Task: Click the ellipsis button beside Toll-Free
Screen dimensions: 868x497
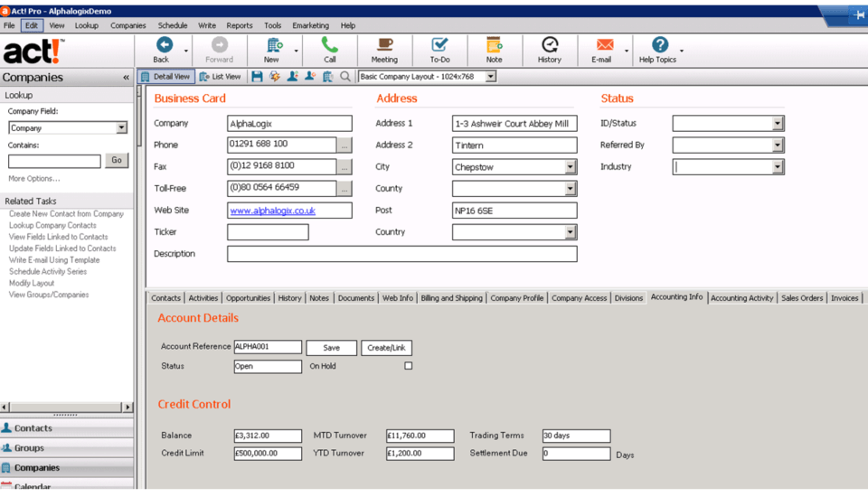Action: tap(344, 189)
